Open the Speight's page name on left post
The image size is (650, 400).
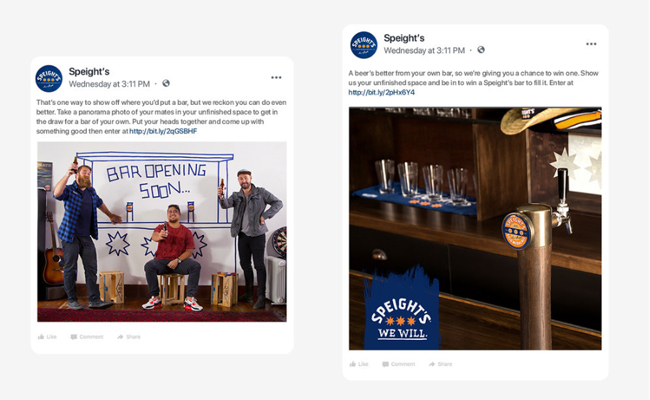tap(89, 71)
